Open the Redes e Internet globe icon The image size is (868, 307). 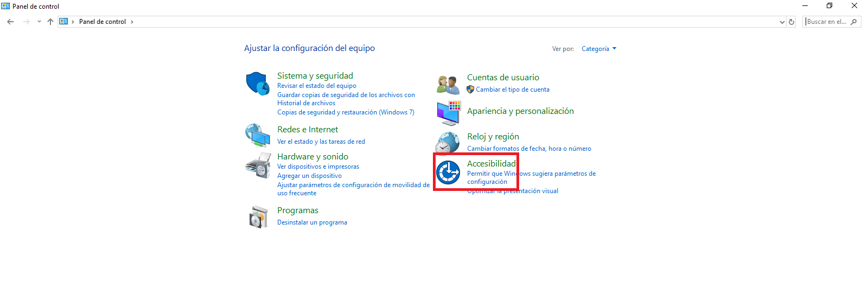[x=258, y=135]
